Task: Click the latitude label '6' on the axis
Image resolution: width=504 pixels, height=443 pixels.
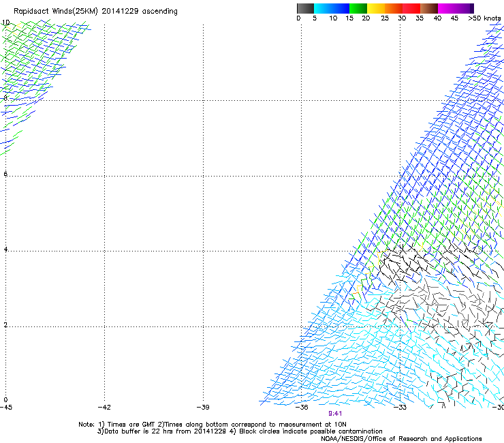Action: tap(5, 174)
